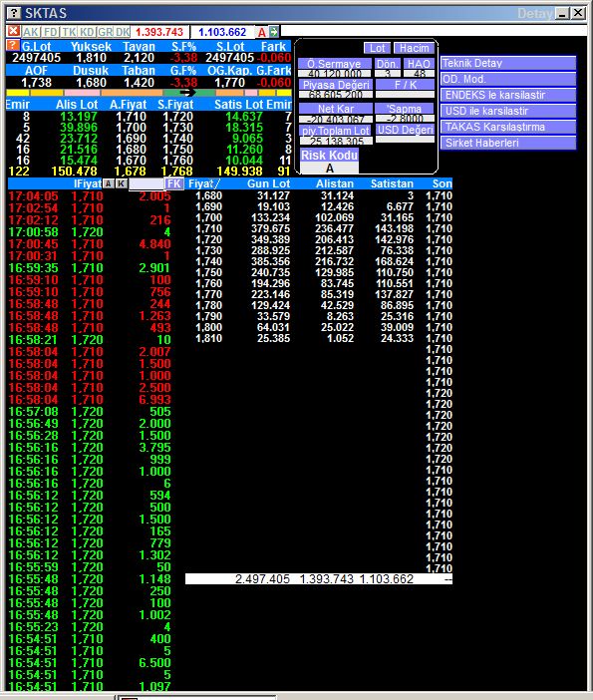The image size is (593, 700).
Task: Click the green arrow icon in toolbar
Action: [274, 32]
